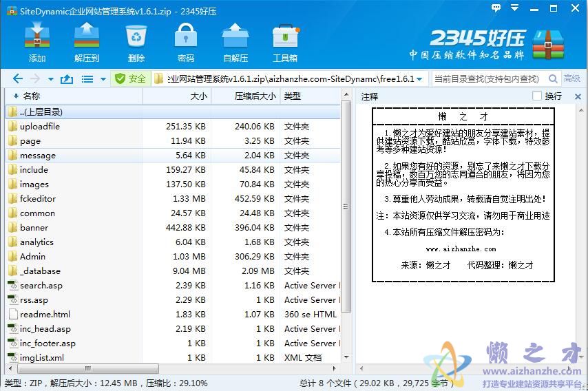Select the readme.html file icon
The height and width of the screenshot is (391, 588).
[x=13, y=314]
